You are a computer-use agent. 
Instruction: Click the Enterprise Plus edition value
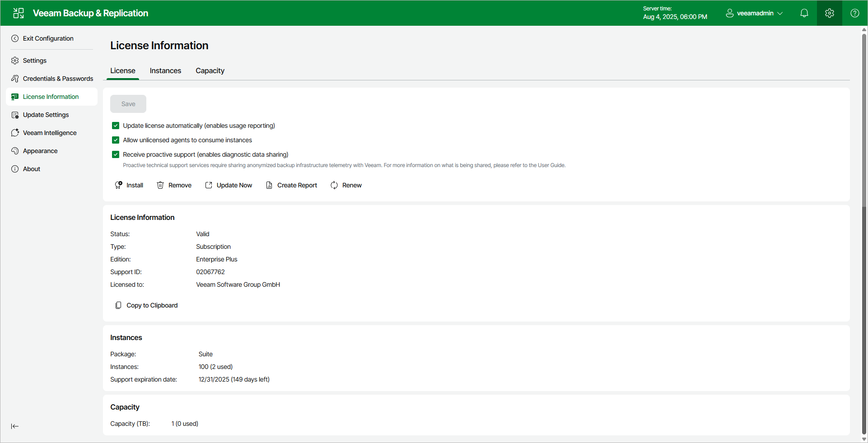coord(217,259)
